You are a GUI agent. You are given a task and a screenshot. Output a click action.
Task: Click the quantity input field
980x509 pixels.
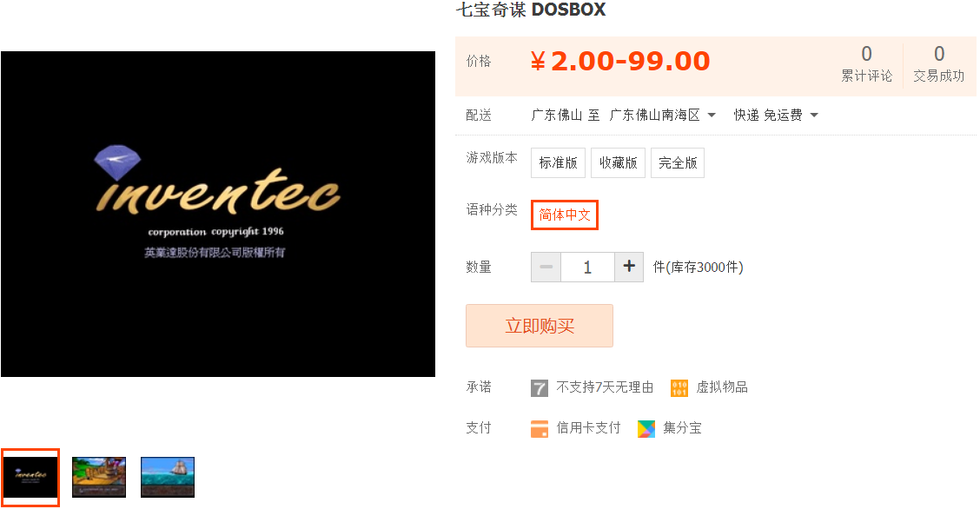pos(587,267)
